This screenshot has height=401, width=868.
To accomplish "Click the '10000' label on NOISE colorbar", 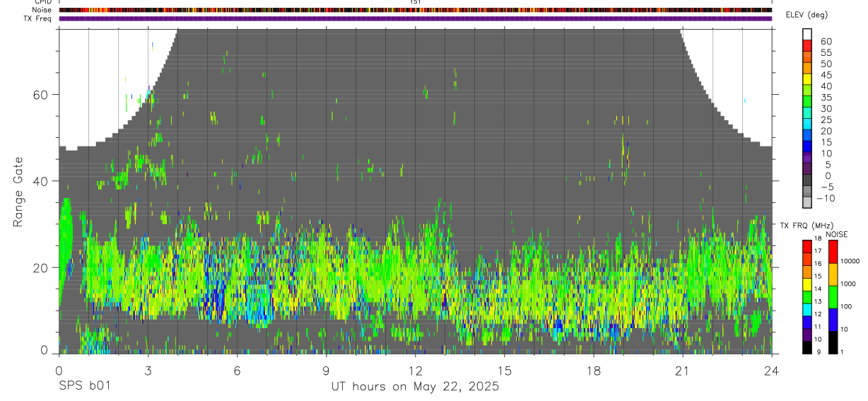I will [850, 261].
